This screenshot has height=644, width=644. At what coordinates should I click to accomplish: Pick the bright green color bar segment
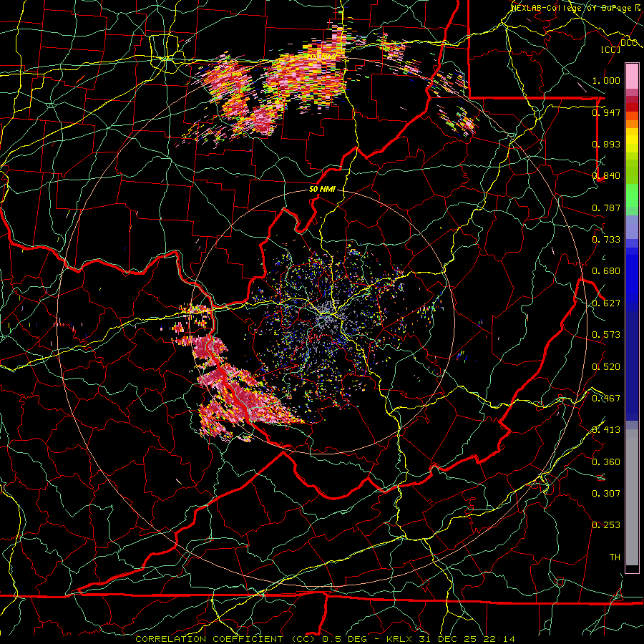(x=632, y=195)
